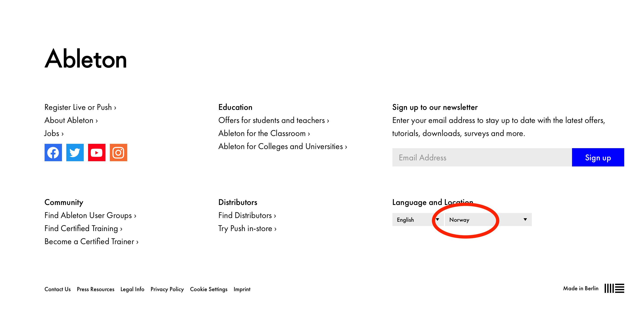Viewport: 644px width, 312px height.
Task: Open the Contact Us footer link
Action: [x=57, y=289]
